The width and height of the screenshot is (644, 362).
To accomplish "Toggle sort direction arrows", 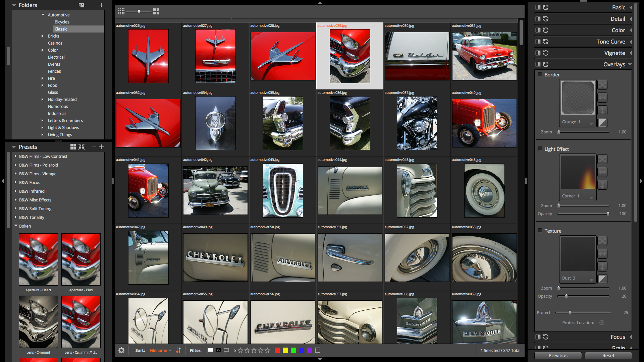I will tap(178, 350).
